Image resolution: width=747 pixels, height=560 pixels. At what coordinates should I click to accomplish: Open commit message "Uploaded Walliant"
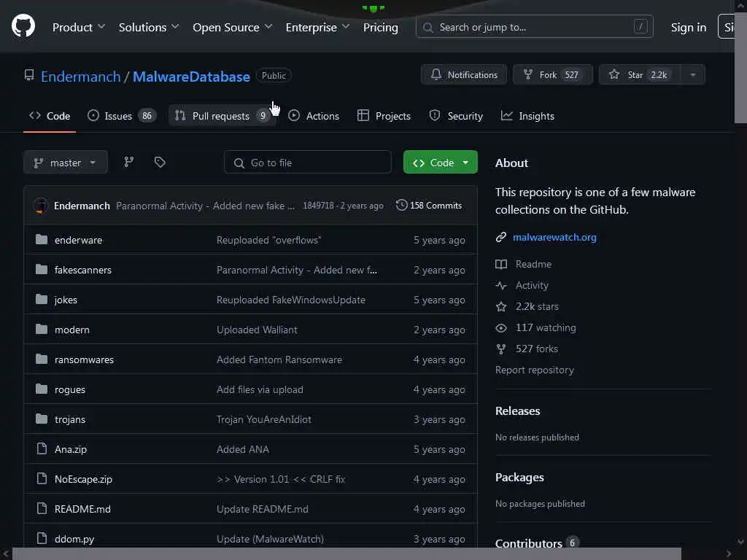[x=257, y=330]
